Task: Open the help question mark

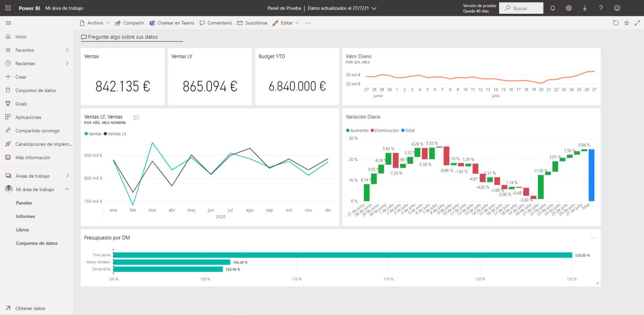Action: pyautogui.click(x=601, y=8)
